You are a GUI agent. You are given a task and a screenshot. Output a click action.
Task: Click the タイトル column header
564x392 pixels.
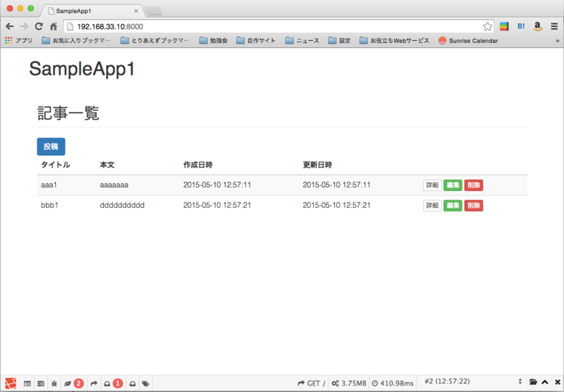pos(56,165)
